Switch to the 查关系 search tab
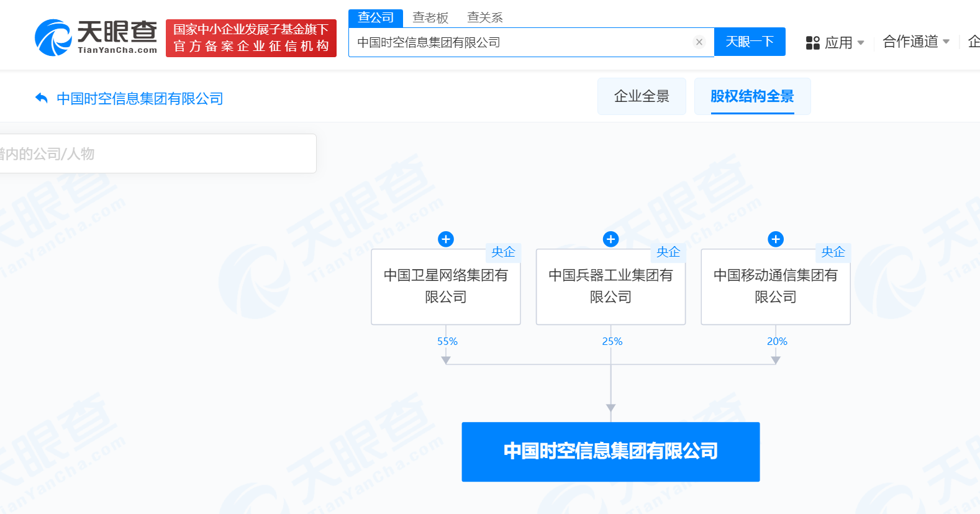This screenshot has width=980, height=514. point(485,17)
